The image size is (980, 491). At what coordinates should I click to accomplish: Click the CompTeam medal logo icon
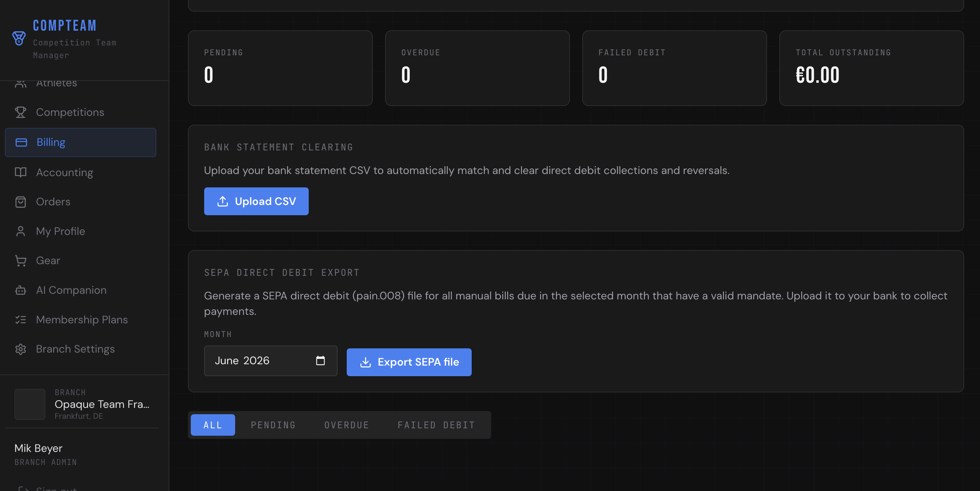point(19,38)
